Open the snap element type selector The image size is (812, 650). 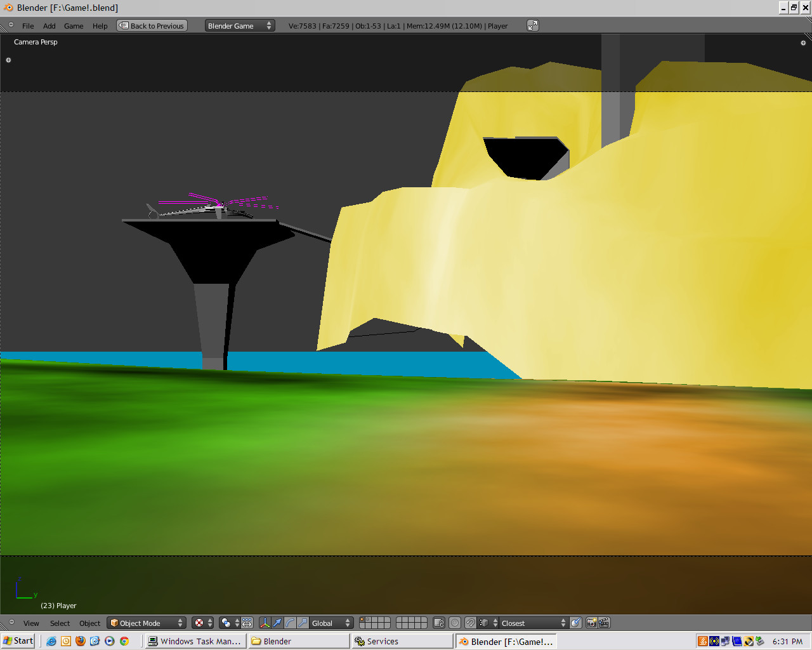tap(488, 623)
